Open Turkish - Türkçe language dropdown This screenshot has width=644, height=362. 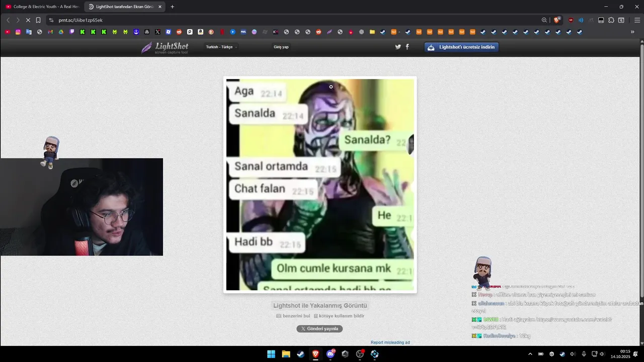pos(221,47)
